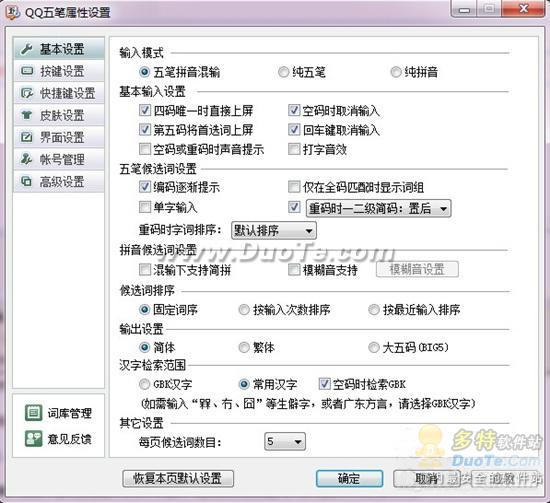
Task: Select 按输入次数排序 option
Action: click(x=244, y=309)
